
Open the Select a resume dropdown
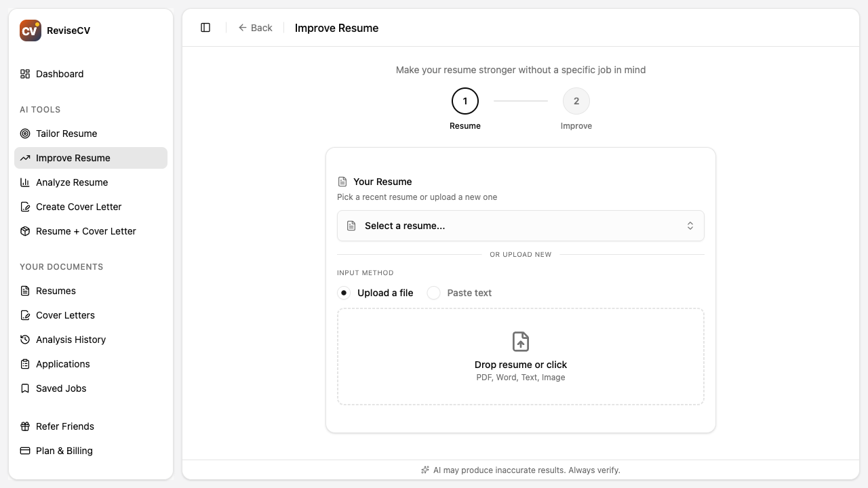pos(521,226)
